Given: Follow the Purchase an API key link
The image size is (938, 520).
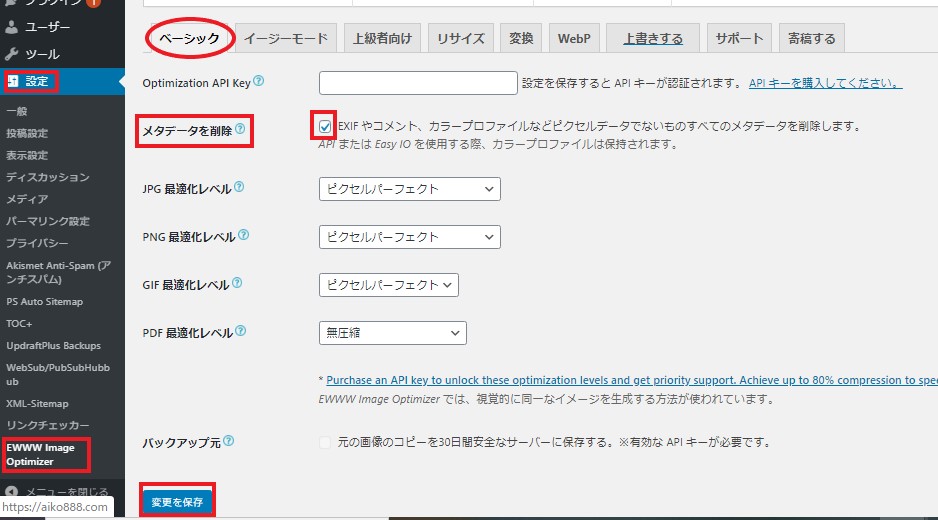Looking at the screenshot, I should pos(632,380).
